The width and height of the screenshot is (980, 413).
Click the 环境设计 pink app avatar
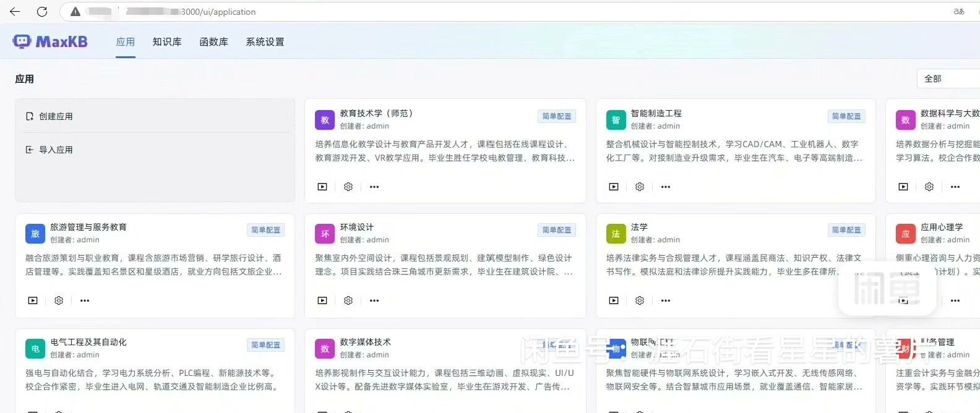point(325,234)
